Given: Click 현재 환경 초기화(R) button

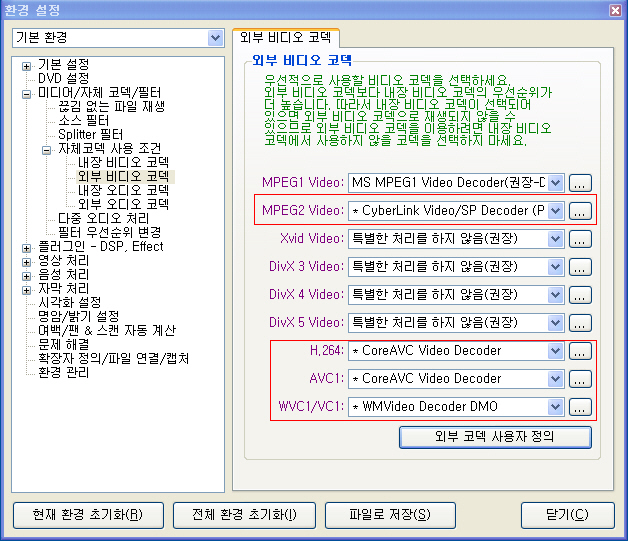Looking at the screenshot, I should click(x=89, y=515).
